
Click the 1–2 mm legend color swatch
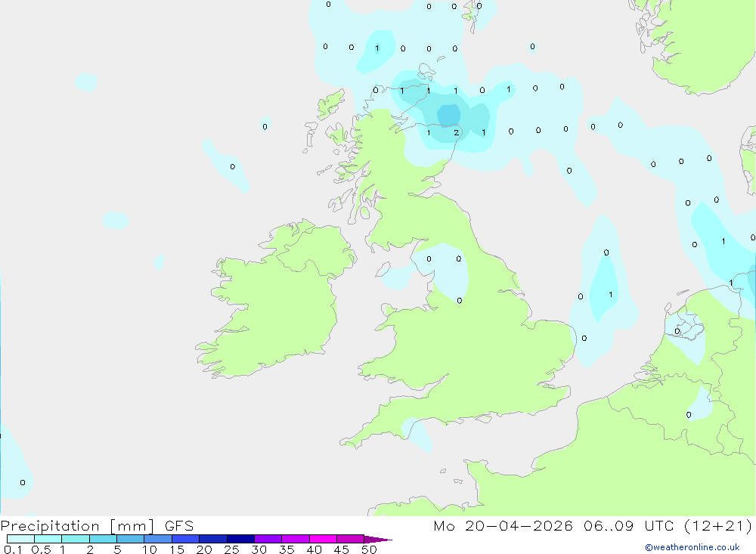76,539
